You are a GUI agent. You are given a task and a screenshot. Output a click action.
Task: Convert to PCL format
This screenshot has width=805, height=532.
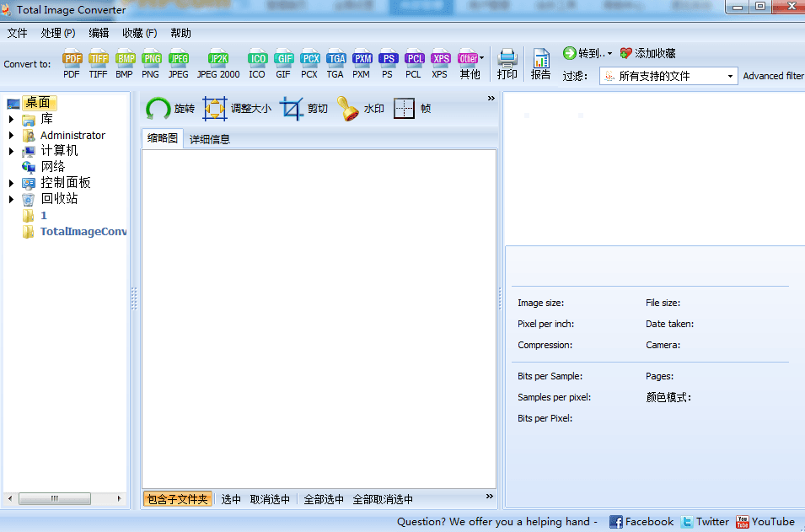(x=414, y=64)
